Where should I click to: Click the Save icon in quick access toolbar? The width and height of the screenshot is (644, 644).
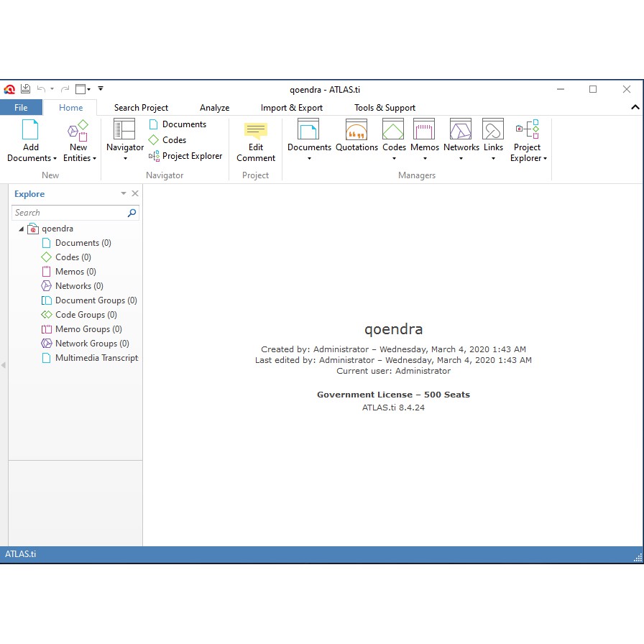tap(26, 88)
